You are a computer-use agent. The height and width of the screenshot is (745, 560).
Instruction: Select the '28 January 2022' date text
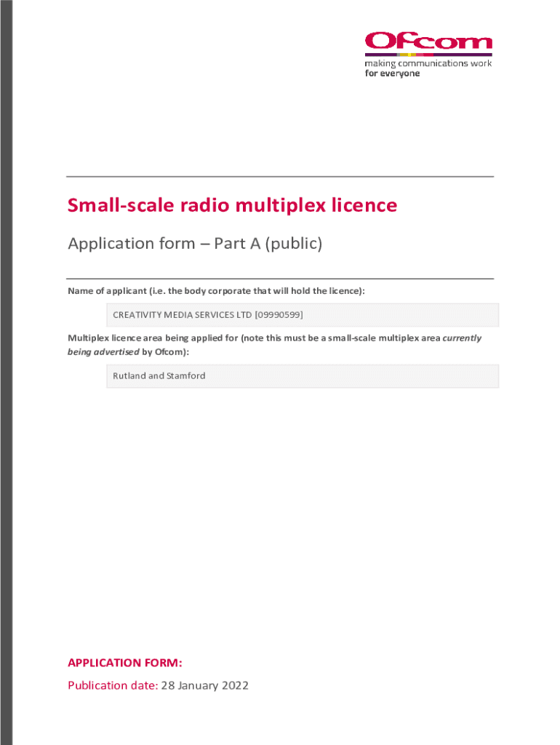tap(206, 685)
